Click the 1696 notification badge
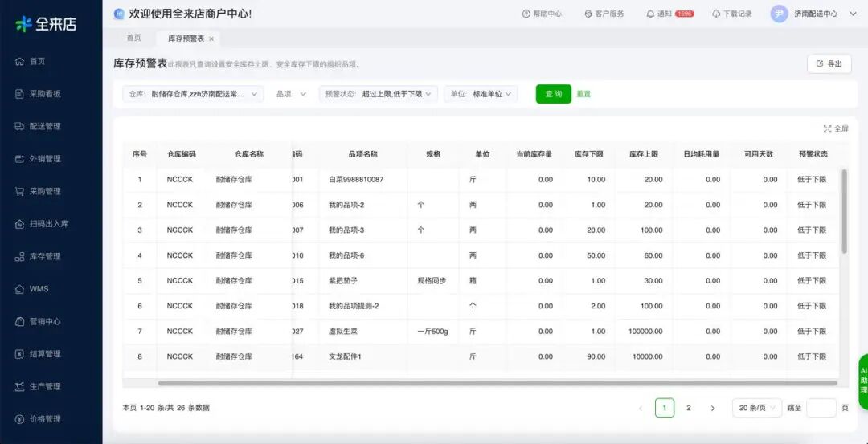The width and height of the screenshot is (868, 444). pos(684,14)
